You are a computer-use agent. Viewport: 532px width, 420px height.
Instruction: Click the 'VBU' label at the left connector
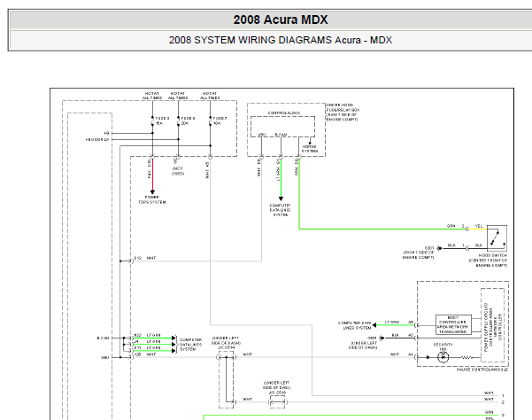tap(104, 357)
